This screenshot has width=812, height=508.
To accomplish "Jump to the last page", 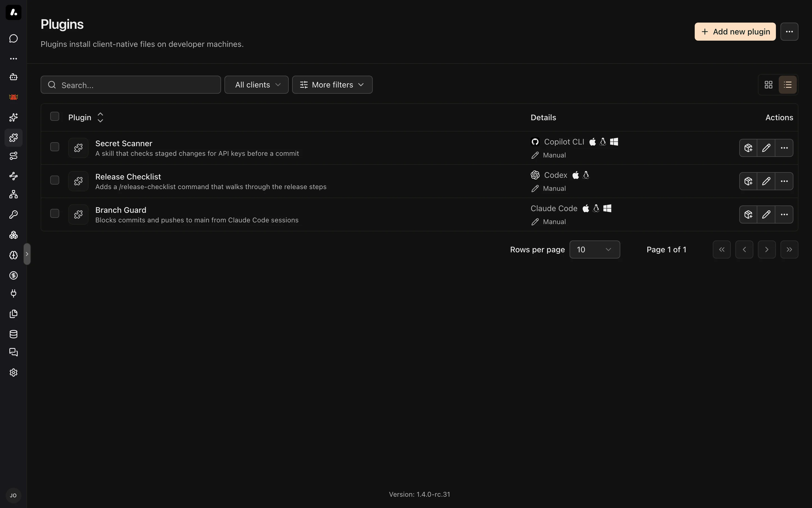I will (x=789, y=249).
